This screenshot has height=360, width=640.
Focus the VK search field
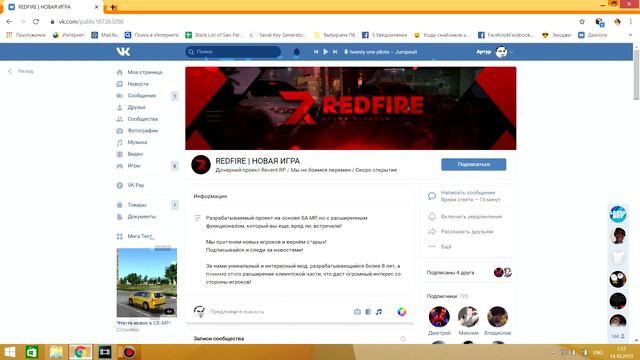233,52
